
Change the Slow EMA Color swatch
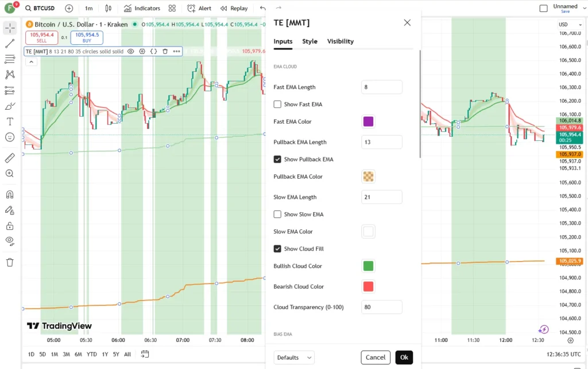(368, 232)
